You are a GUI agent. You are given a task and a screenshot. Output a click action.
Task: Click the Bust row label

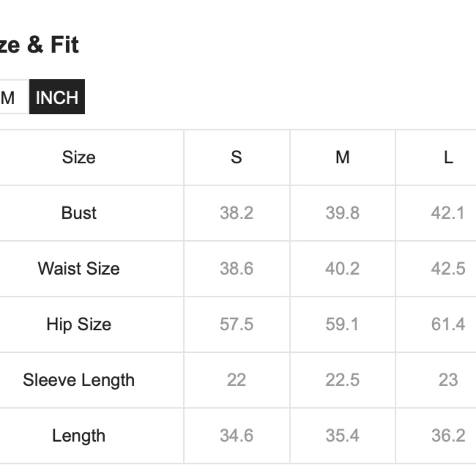click(79, 213)
